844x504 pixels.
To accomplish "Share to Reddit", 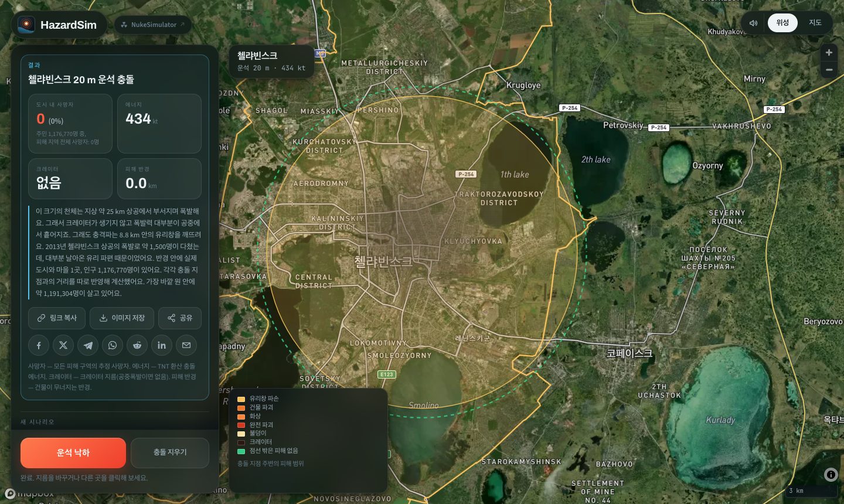I will [x=137, y=345].
